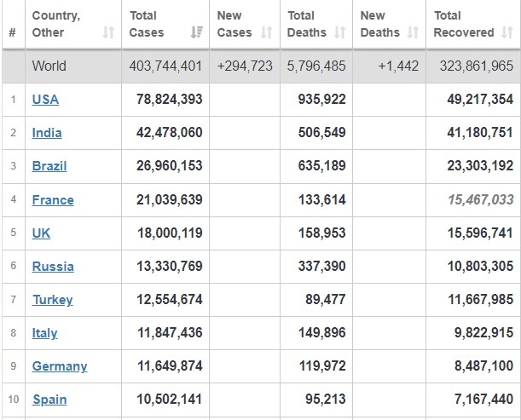Screen dimensions: 521x420
Task: Sort table by Total Recovered arrows icon
Action: click(507, 32)
